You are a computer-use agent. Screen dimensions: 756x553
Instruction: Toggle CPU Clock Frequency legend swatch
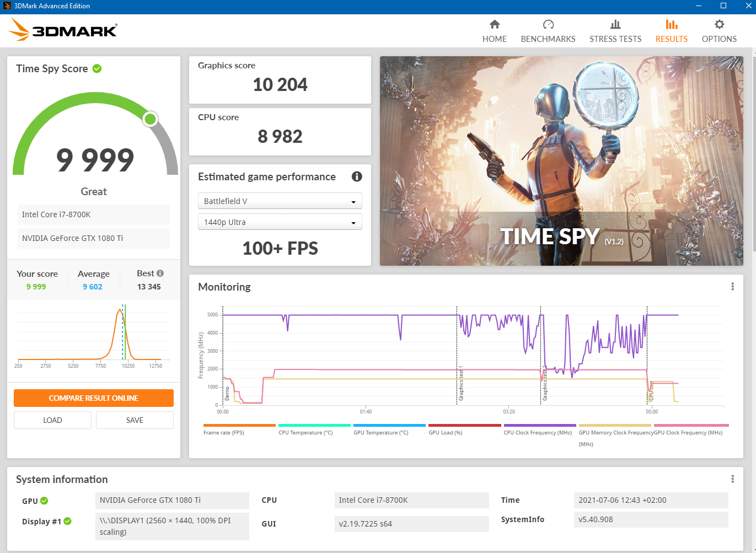click(x=539, y=426)
